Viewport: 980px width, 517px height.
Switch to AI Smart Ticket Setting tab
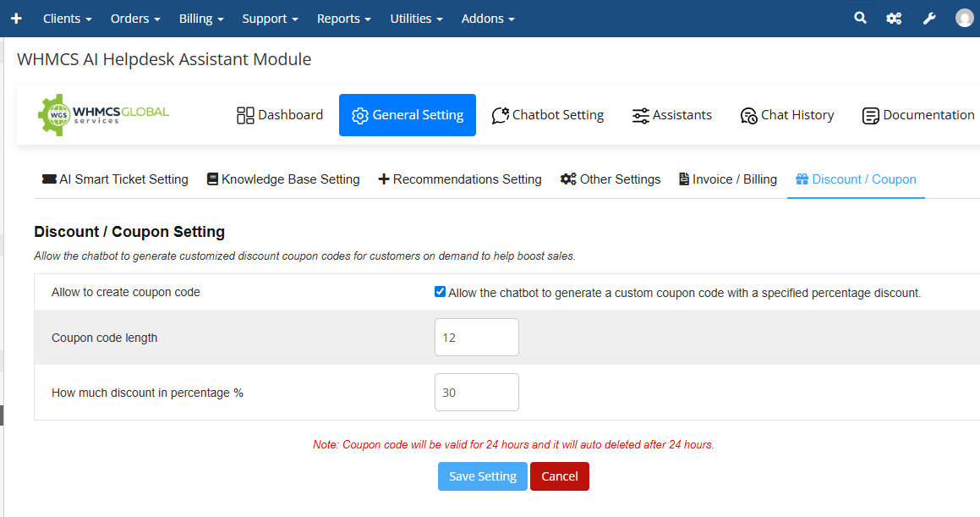coord(115,179)
